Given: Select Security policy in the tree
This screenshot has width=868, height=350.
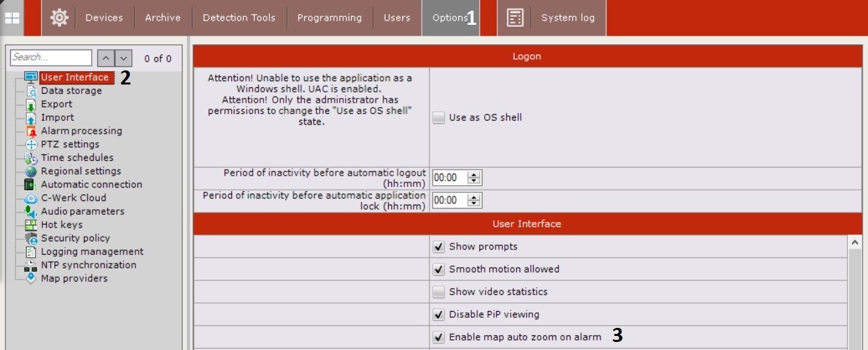Looking at the screenshot, I should point(75,238).
